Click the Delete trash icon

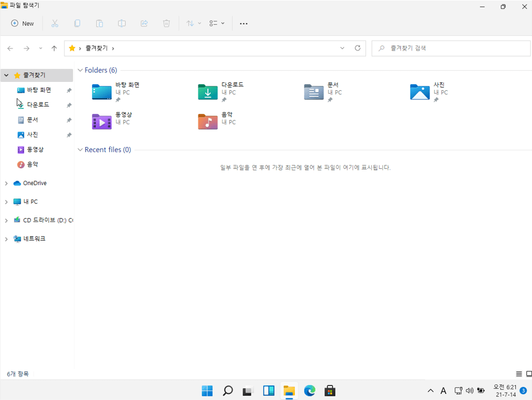click(166, 24)
